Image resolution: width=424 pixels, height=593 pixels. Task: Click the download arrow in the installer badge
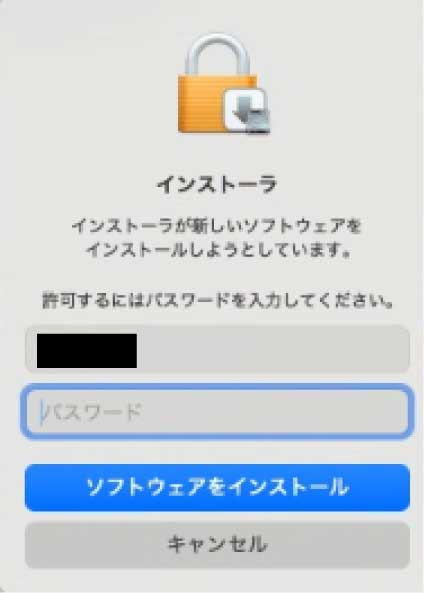(x=244, y=107)
